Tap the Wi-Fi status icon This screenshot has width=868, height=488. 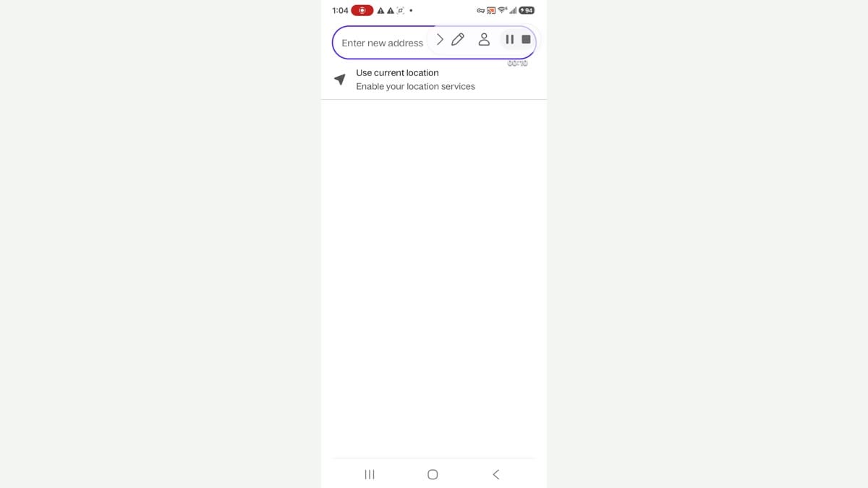(502, 10)
